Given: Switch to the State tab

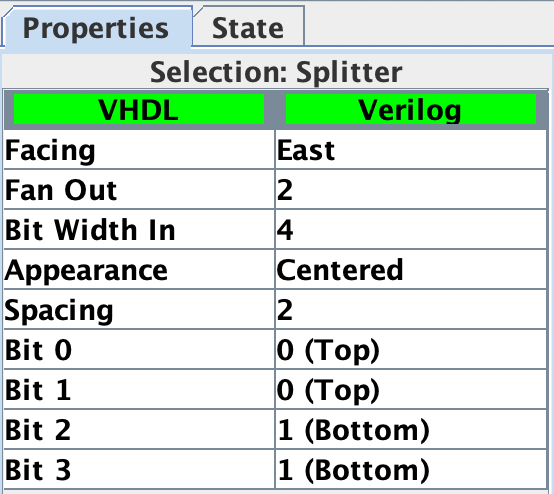Looking at the screenshot, I should pyautogui.click(x=248, y=27).
